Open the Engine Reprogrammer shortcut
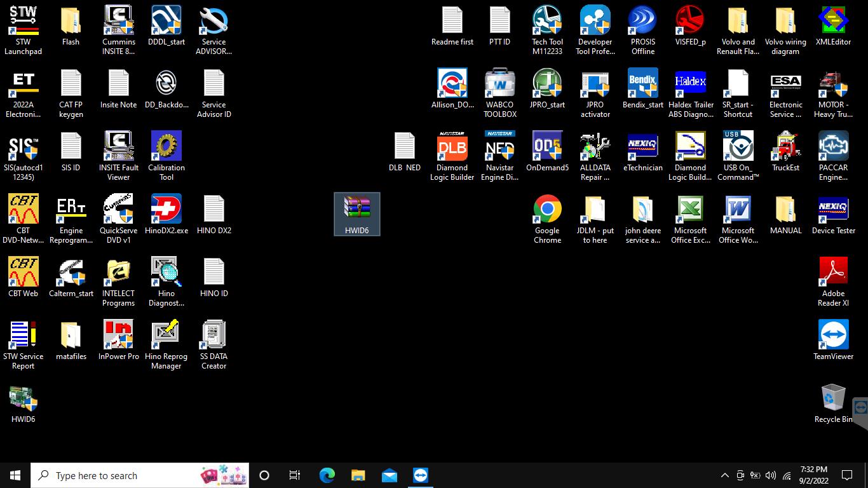 (71, 219)
